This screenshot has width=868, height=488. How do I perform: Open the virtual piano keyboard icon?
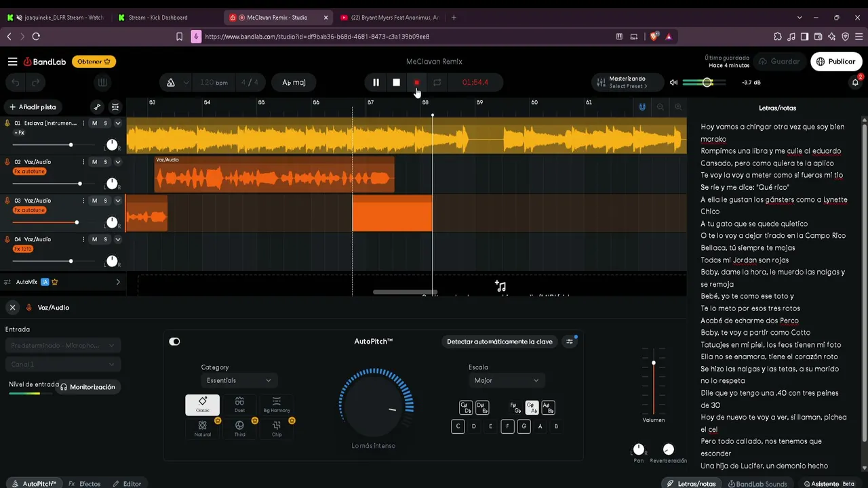point(102,83)
